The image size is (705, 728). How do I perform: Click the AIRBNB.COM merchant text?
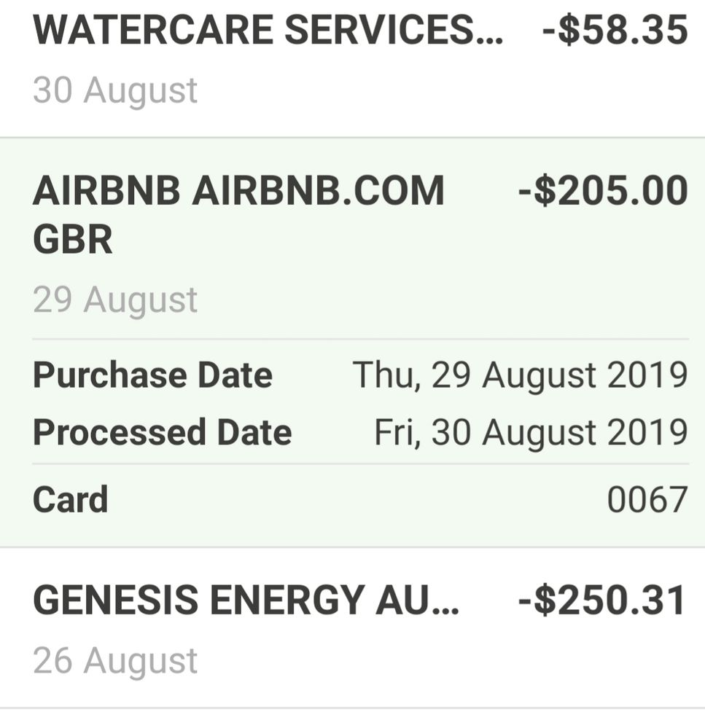click(x=318, y=192)
